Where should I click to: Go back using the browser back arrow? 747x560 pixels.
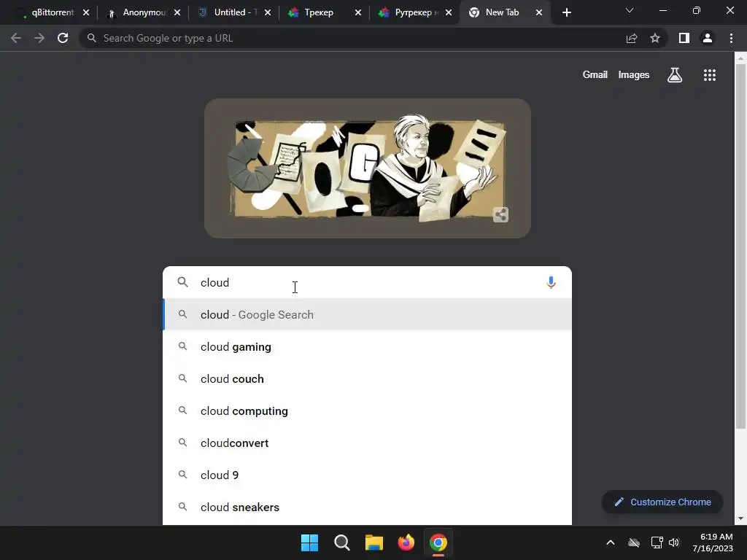pos(16,38)
